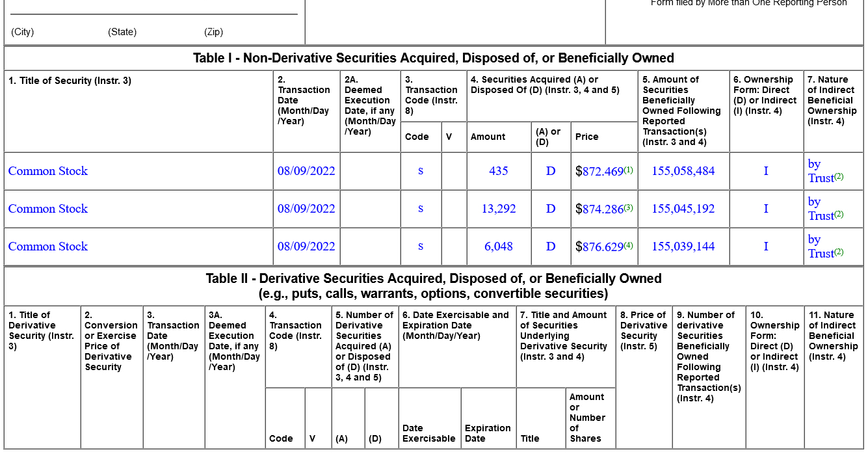
Task: Click the 155,058,484 beneficially owned amount
Action: 683,171
